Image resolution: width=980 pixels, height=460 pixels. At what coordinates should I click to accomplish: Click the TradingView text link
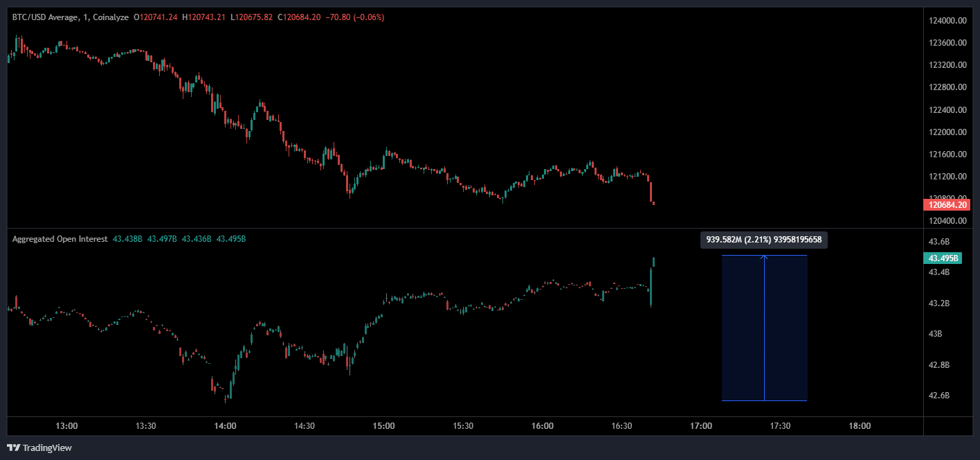(x=47, y=448)
